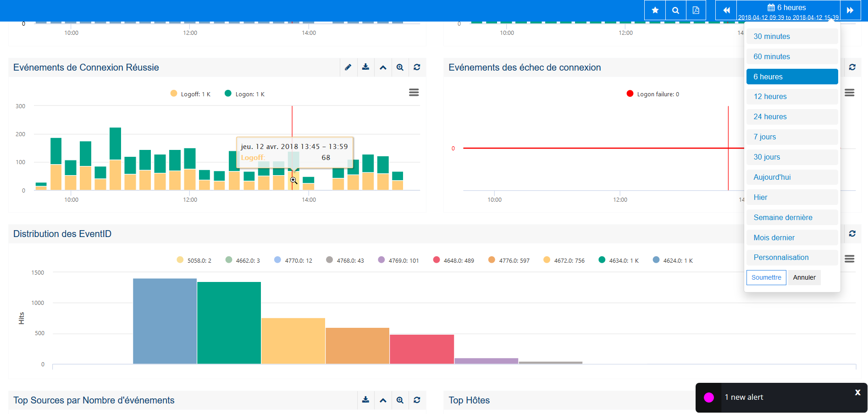Open the chart hamburger export menu
Viewport: 868px width, 414px height.
(x=414, y=92)
